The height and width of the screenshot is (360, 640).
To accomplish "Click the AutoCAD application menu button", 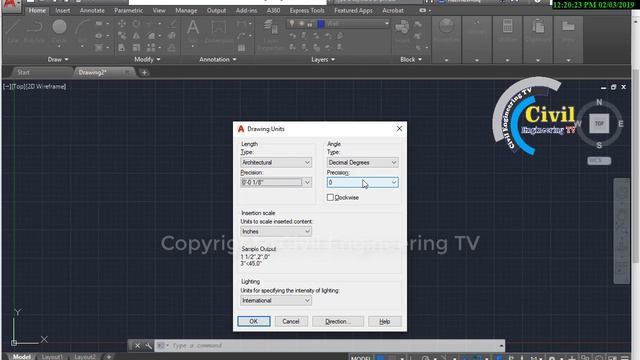I will point(11,6).
